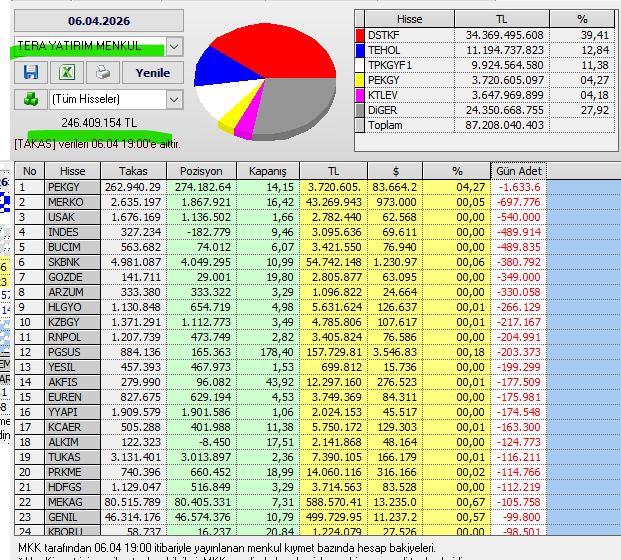Select the AKFIS stock cell

tap(72, 383)
